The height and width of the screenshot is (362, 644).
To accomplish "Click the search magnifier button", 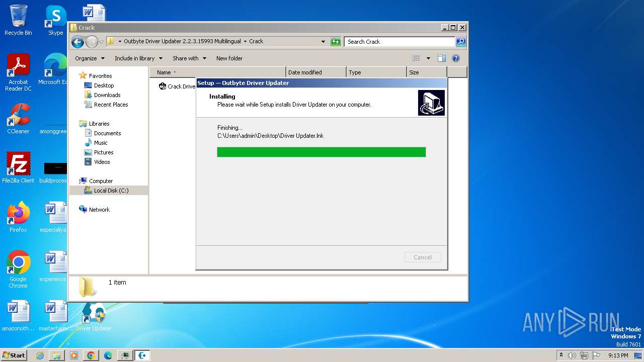I will click(460, 42).
